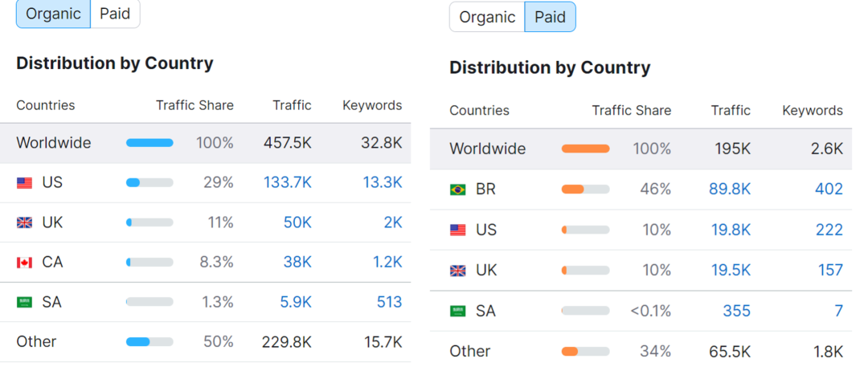Click the Brazil flag icon

458,190
